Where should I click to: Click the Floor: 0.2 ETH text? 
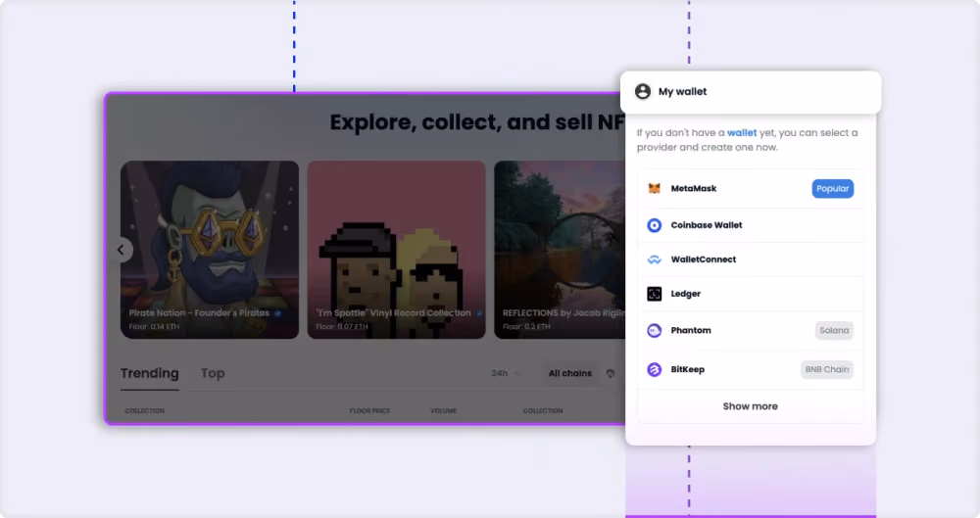click(x=526, y=326)
